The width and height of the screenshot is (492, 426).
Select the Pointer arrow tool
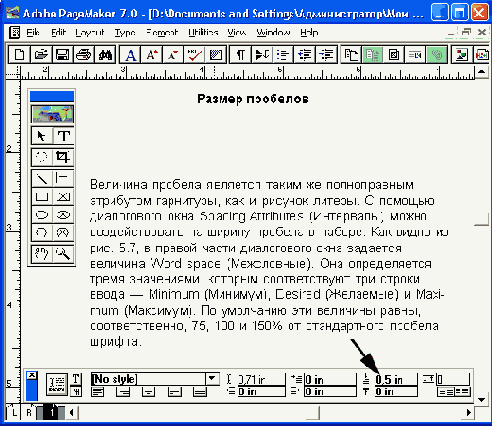42,136
